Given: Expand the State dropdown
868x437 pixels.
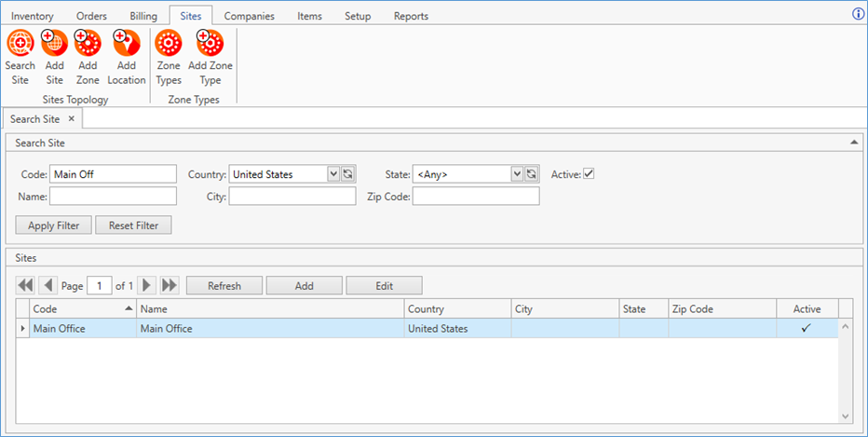Looking at the screenshot, I should tap(517, 174).
